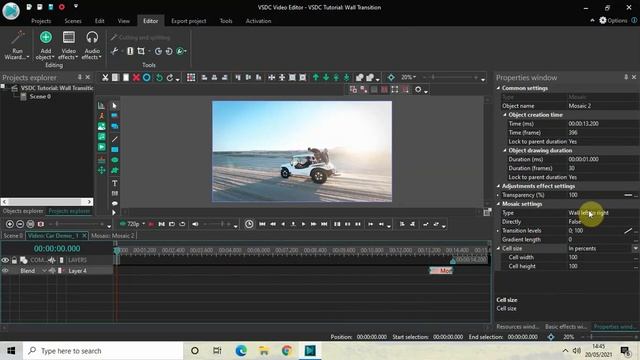Click the clock time icon in playback bar
This screenshot has width=640, height=360.
tap(249, 224)
